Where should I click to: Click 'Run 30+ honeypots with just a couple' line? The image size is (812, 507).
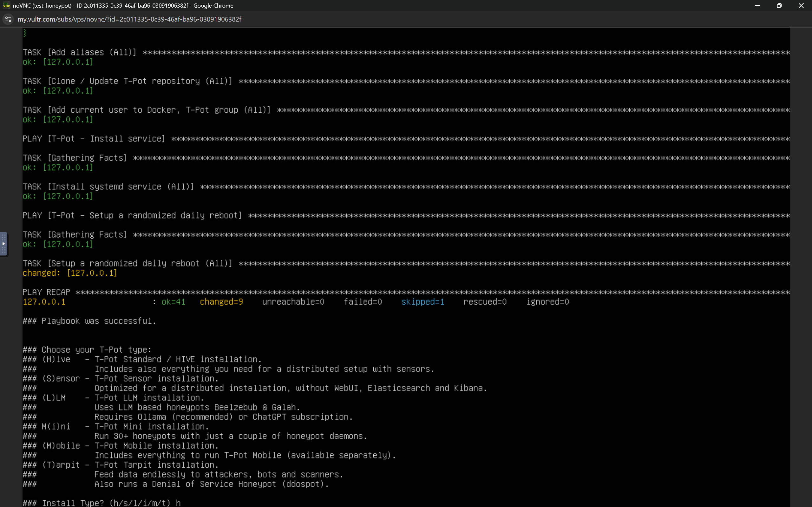(231, 436)
